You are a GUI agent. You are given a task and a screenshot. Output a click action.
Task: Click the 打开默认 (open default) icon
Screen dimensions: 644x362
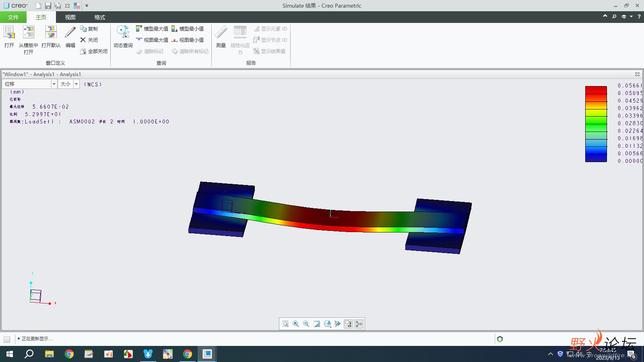(51, 32)
